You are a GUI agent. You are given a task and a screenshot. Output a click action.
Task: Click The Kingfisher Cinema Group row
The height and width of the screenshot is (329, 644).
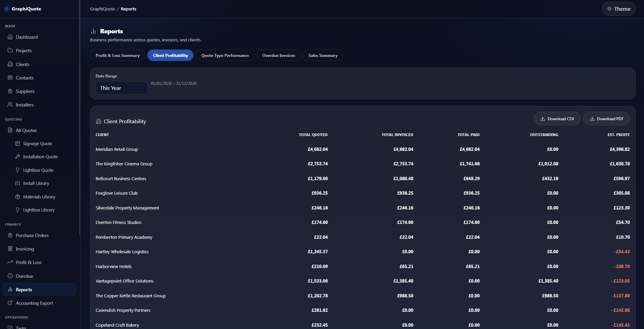click(362, 164)
